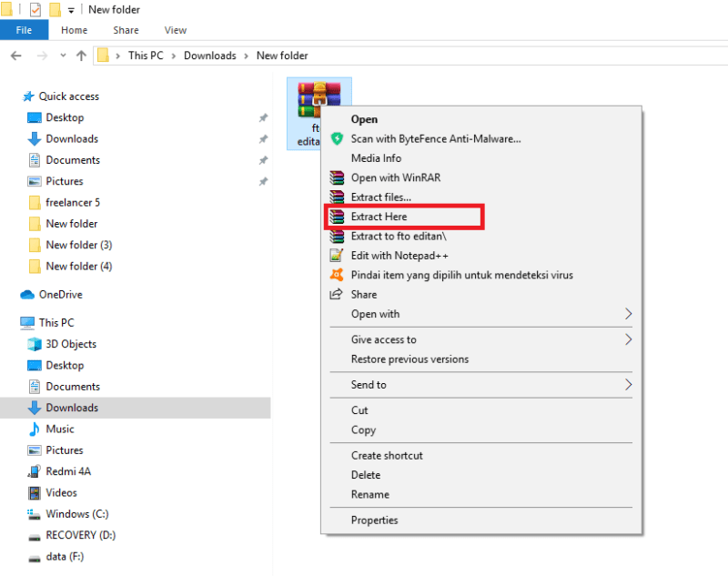Click the Redmi 4A device icon

[x=35, y=471]
